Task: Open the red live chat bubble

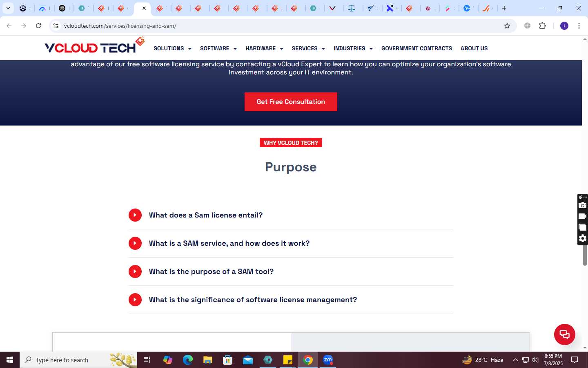Action: (x=565, y=334)
